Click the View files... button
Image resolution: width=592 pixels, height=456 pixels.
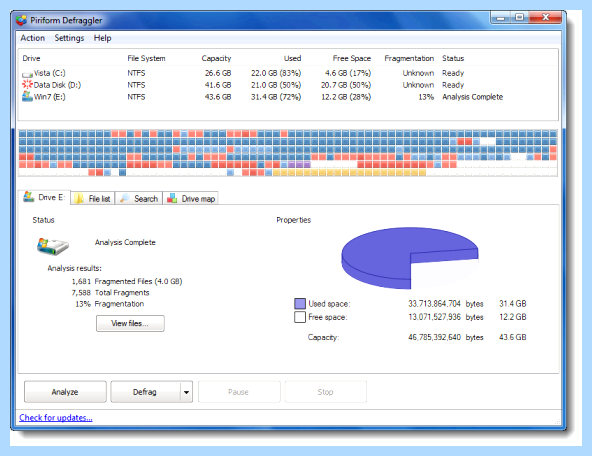(130, 324)
